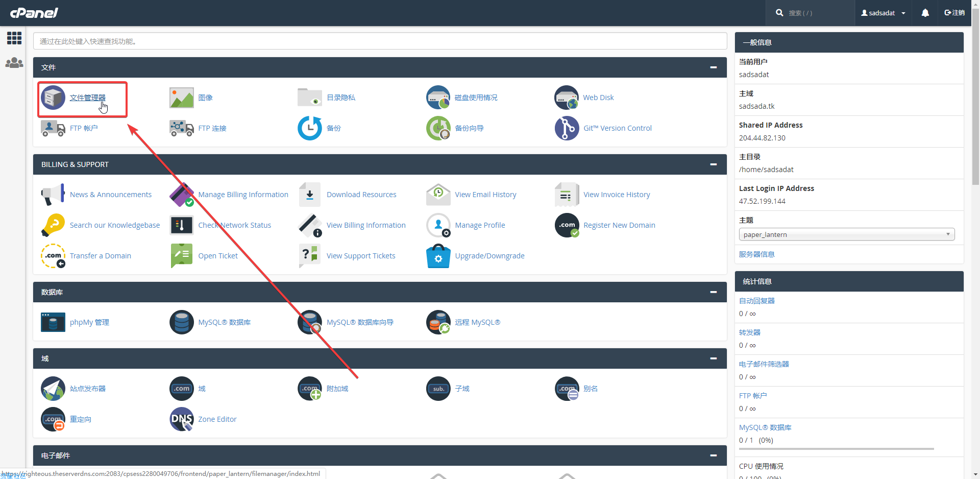Collapse the 数据库 section

pyautogui.click(x=714, y=292)
